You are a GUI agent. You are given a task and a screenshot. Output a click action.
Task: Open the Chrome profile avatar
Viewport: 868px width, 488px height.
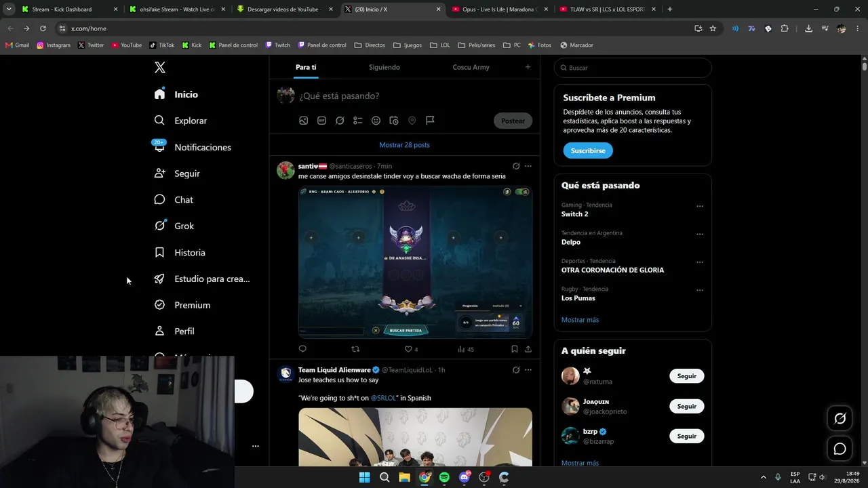[841, 28]
